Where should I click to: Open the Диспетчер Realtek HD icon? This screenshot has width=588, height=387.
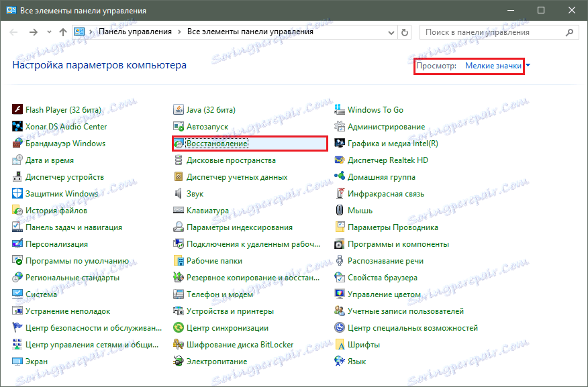340,160
